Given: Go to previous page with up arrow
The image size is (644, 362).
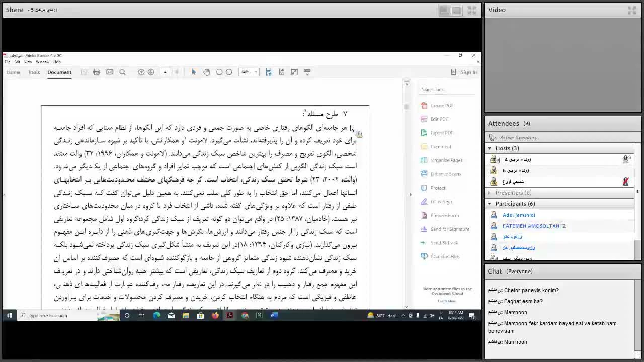Looking at the screenshot, I should tap(141, 72).
